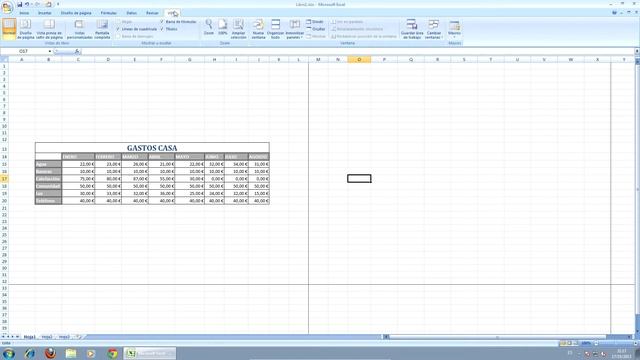Open Cambiar ventanas dropdown
The width and height of the screenshot is (640, 360).
click(x=433, y=29)
